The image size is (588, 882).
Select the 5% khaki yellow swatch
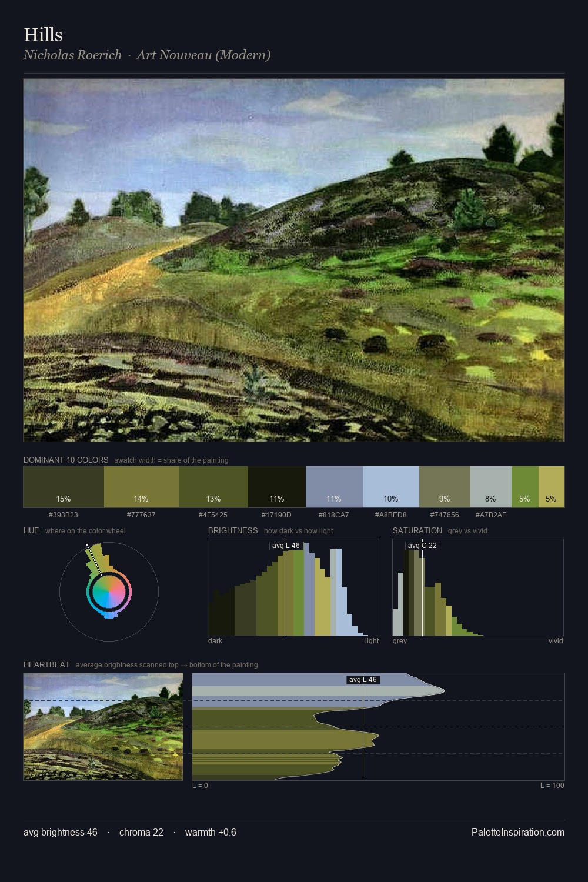552,487
